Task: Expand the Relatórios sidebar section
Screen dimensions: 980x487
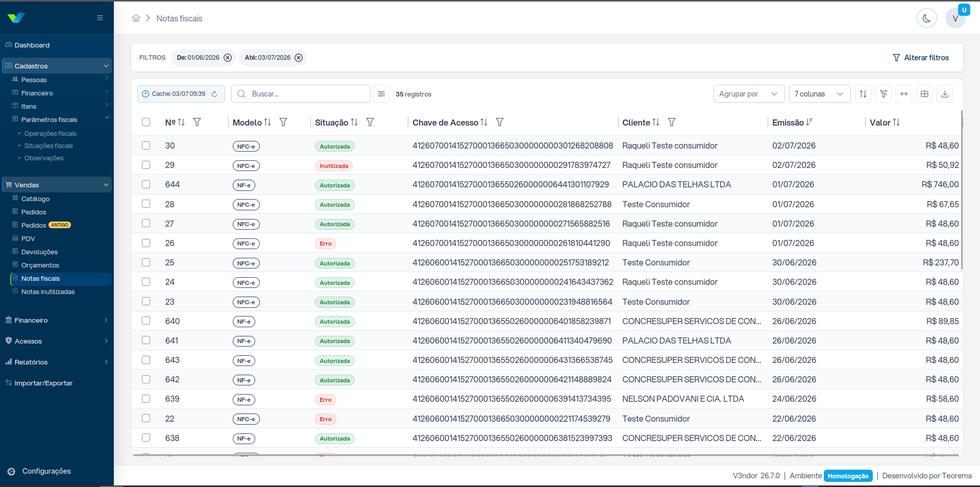Action: (x=57, y=362)
